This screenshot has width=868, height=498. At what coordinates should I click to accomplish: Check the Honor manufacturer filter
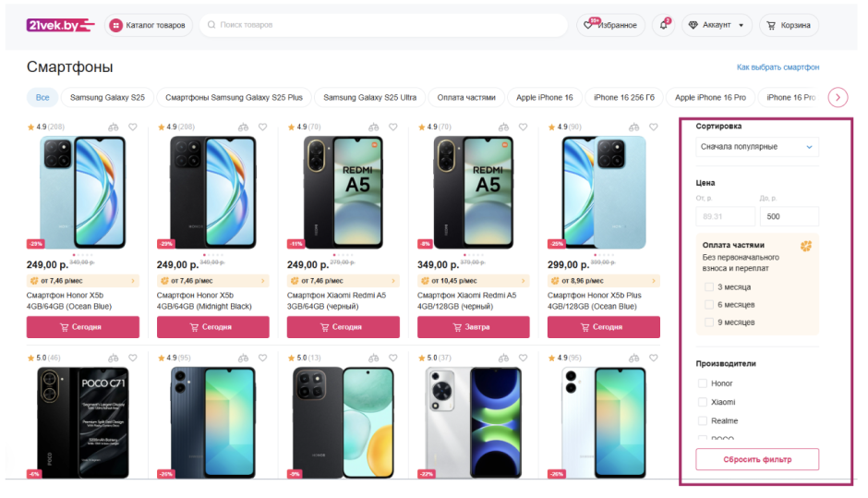click(x=703, y=383)
